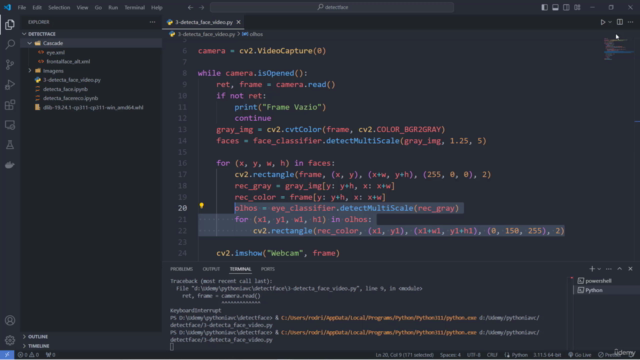Close the 3-detecta_face_video.py tab

click(x=238, y=22)
